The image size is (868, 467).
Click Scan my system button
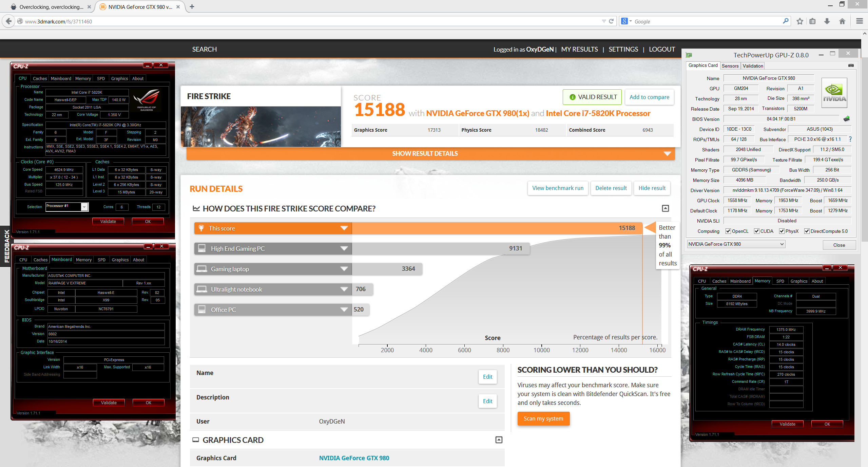[543, 418]
